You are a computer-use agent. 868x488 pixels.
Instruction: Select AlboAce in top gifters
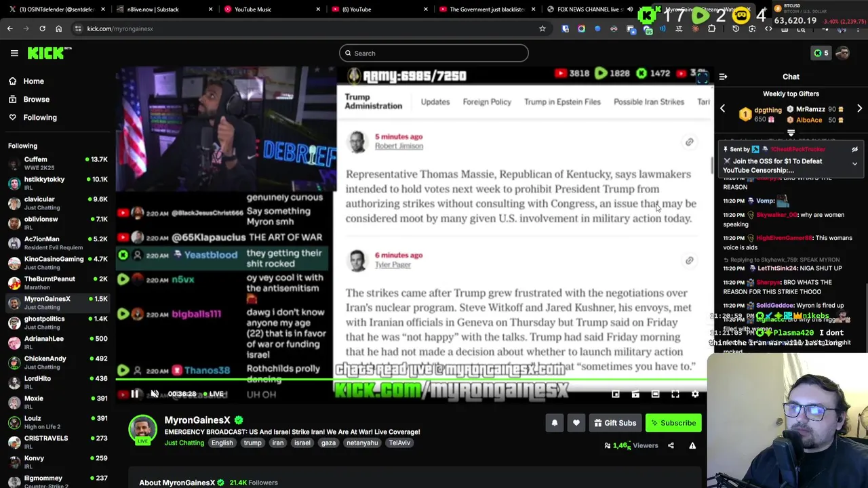click(x=808, y=120)
